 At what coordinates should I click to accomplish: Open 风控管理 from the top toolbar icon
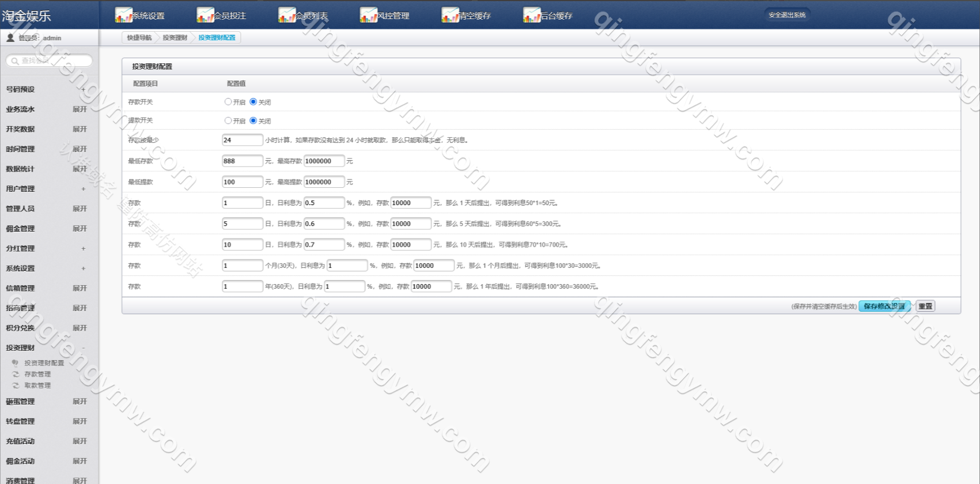click(x=369, y=15)
